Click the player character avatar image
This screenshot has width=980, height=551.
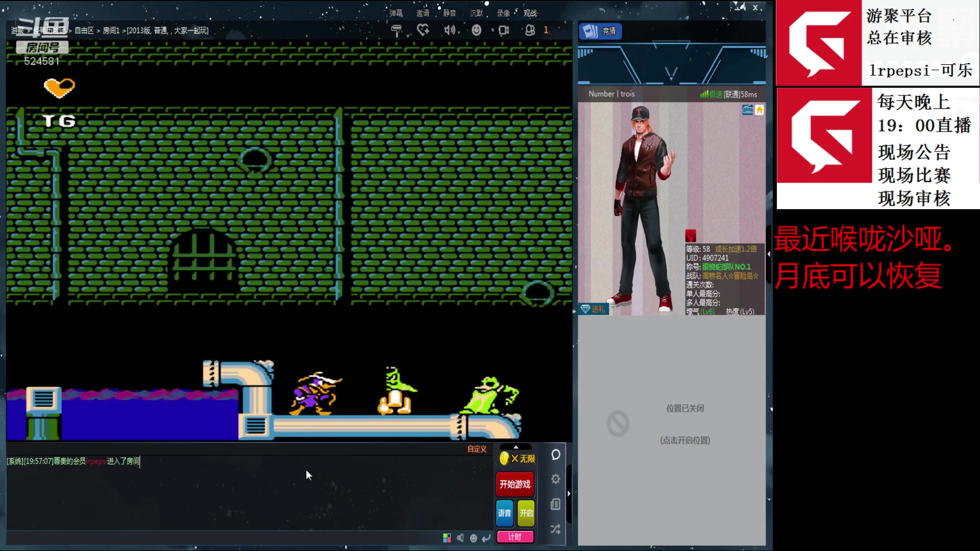coord(645,208)
